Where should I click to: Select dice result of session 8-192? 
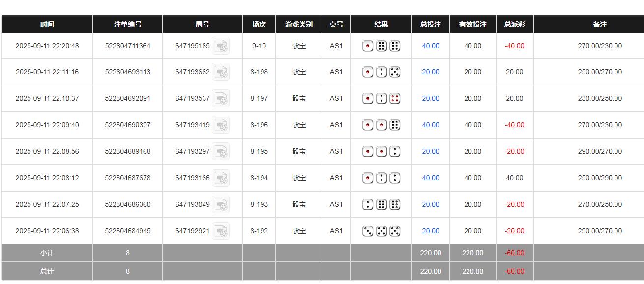[x=381, y=231]
